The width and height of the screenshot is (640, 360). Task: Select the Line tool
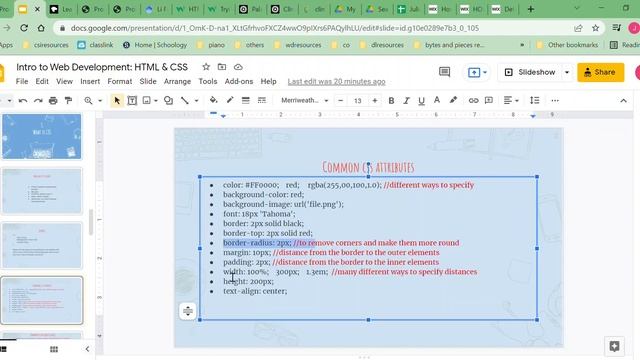coord(185,100)
